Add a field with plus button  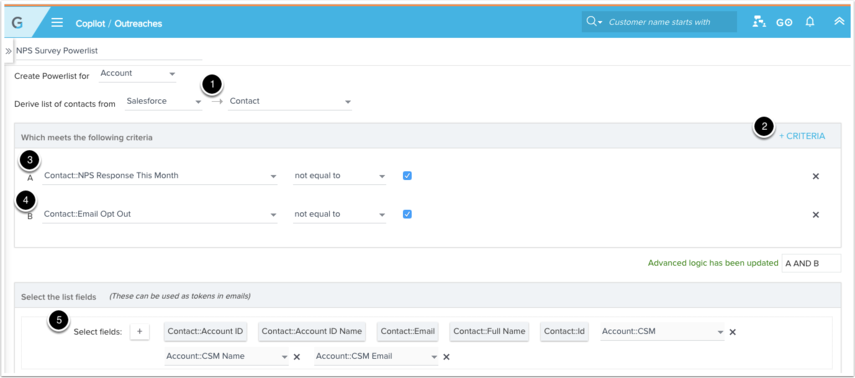pos(140,332)
